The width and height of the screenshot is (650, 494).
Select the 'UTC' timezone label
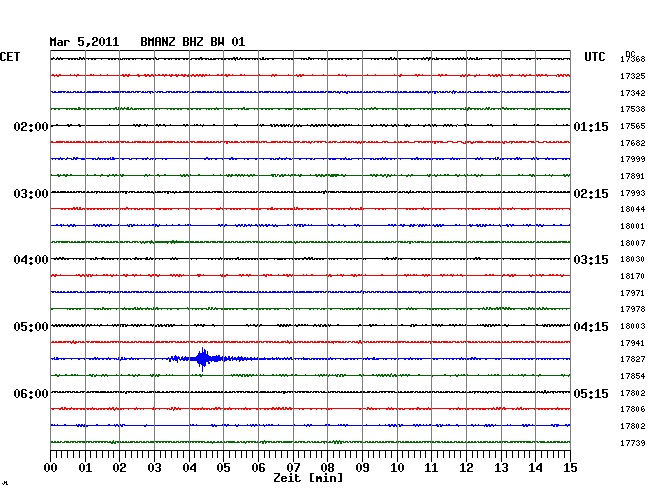coord(594,57)
